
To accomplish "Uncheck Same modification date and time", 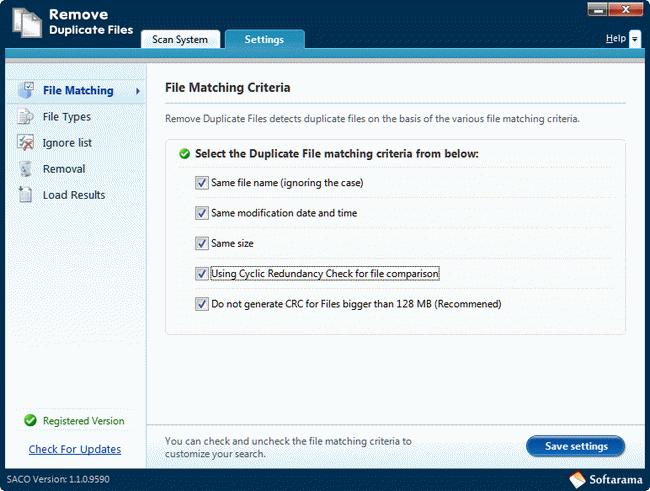I will [x=202, y=213].
